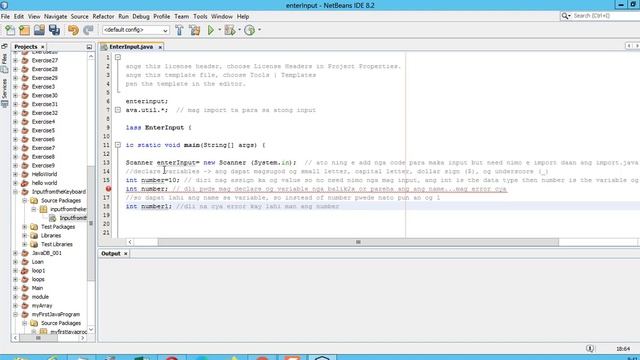Open the Run Project dropdown arrow
This screenshot has height=360, width=640.
219,30
